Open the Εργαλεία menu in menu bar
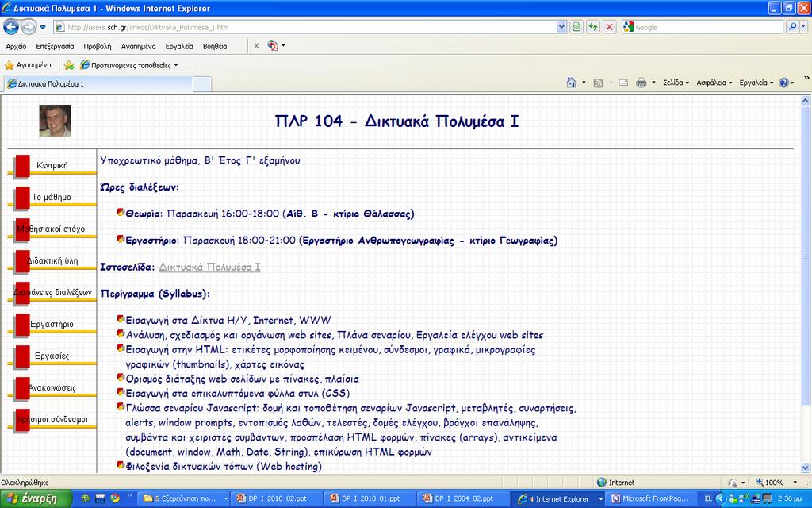 179,46
